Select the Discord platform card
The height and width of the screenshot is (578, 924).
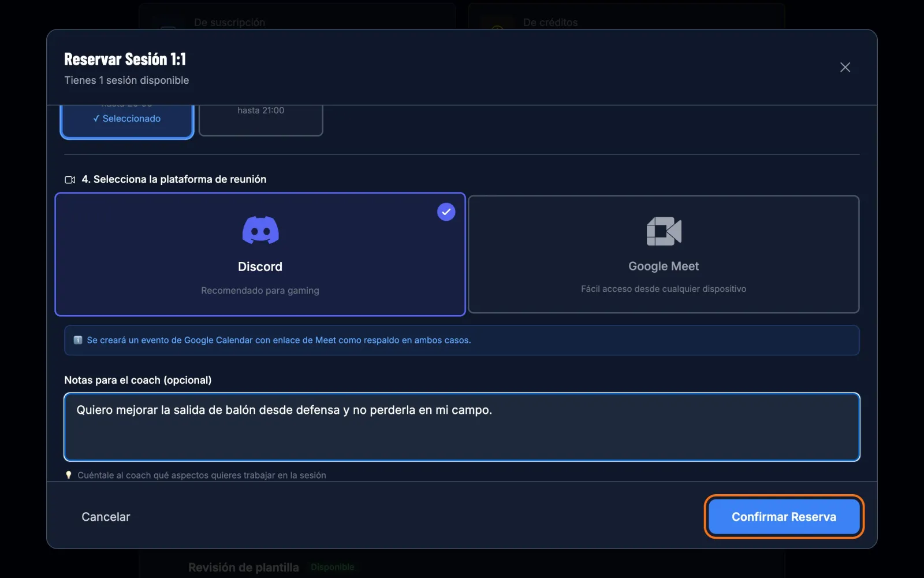tap(260, 254)
